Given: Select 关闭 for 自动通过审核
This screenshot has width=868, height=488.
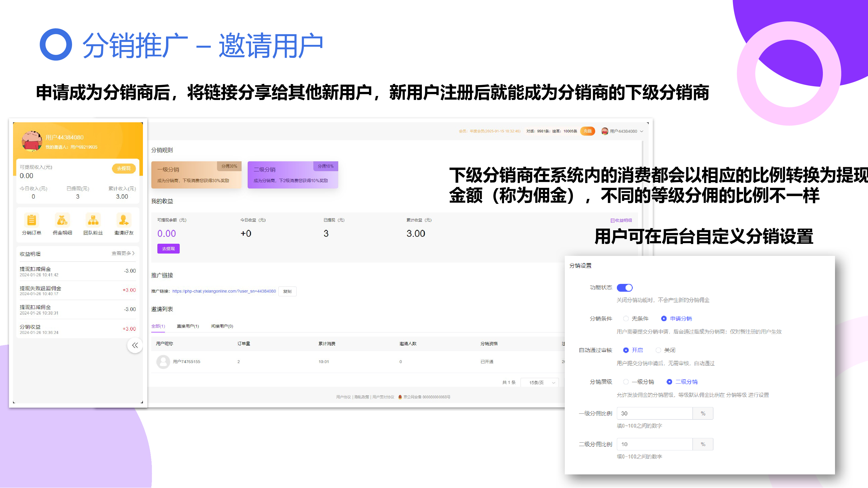Looking at the screenshot, I should coord(658,350).
